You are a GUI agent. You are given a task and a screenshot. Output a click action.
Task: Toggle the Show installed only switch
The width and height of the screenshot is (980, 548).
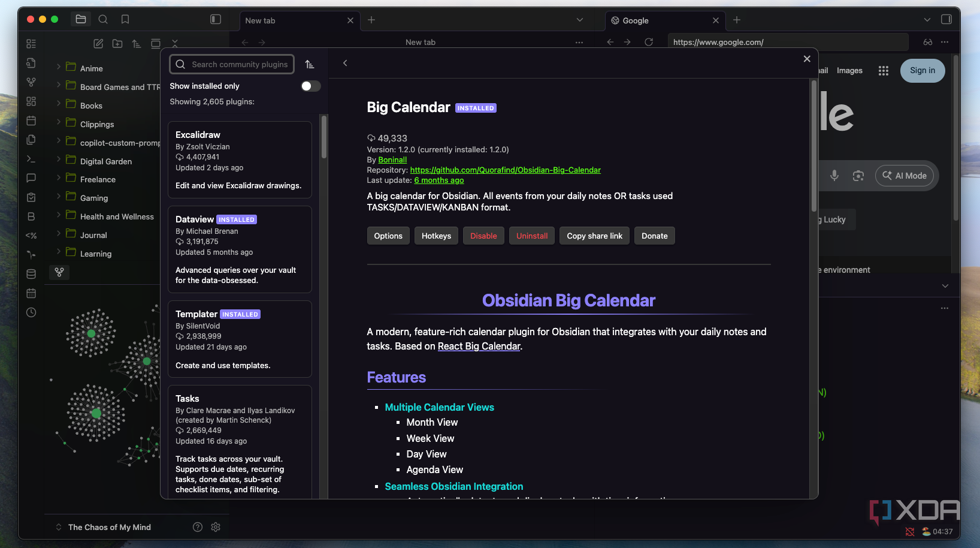click(x=310, y=86)
